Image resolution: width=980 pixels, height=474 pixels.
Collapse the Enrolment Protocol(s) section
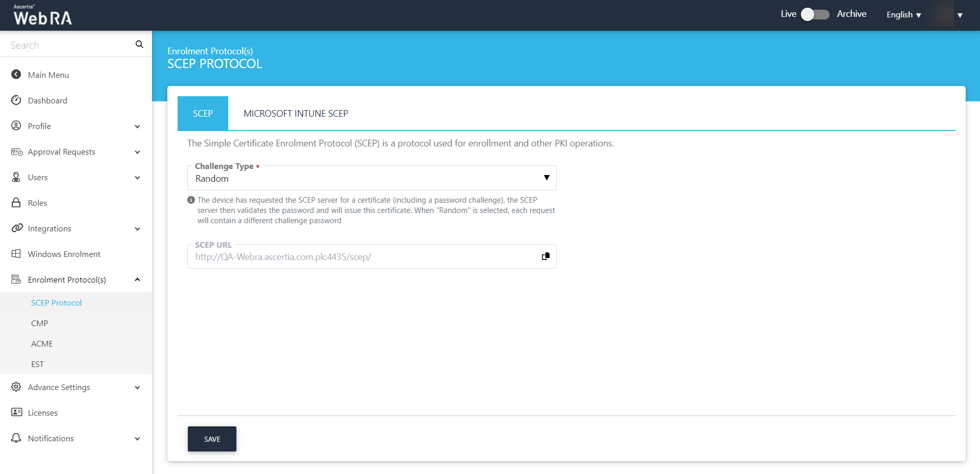(137, 279)
